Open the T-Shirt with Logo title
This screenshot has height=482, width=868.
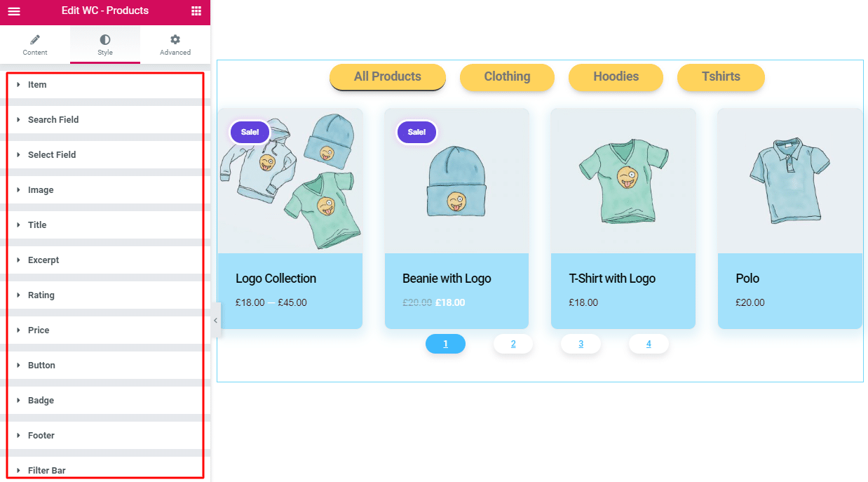[x=612, y=279]
